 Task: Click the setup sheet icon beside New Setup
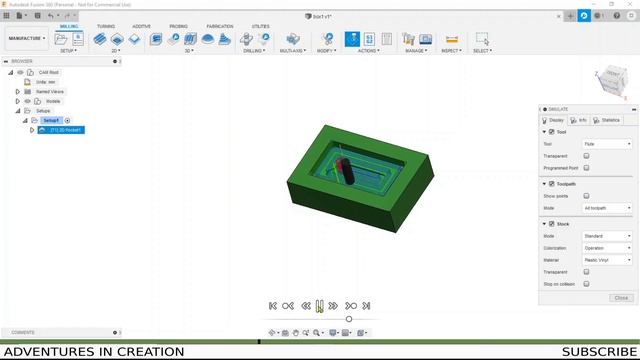(78, 39)
